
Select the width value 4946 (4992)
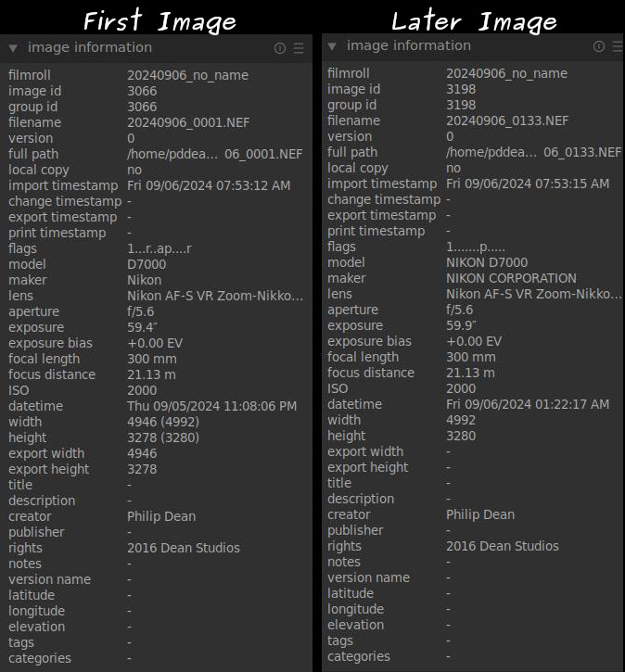[162, 422]
